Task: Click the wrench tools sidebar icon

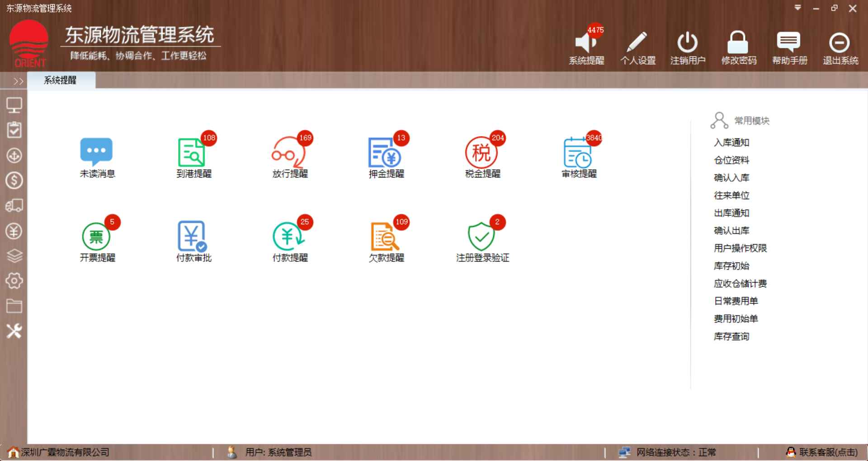Action: [14, 331]
